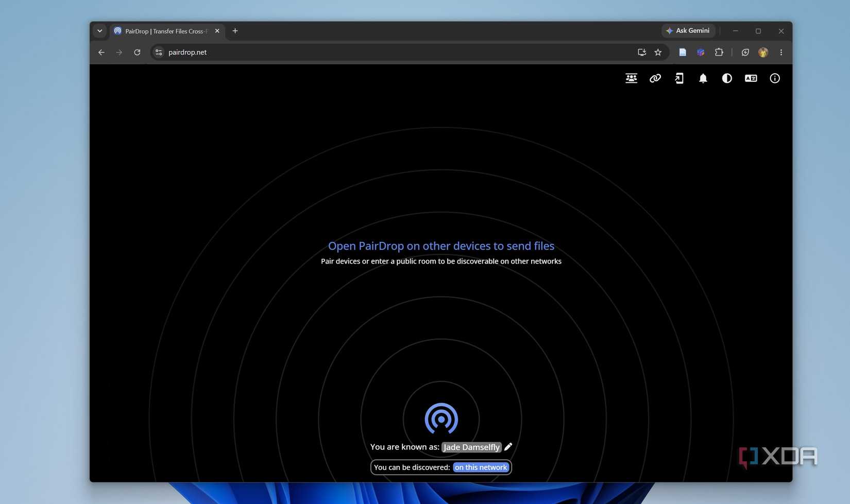
Task: Open the Extensions puzzle icon
Action: (x=719, y=52)
